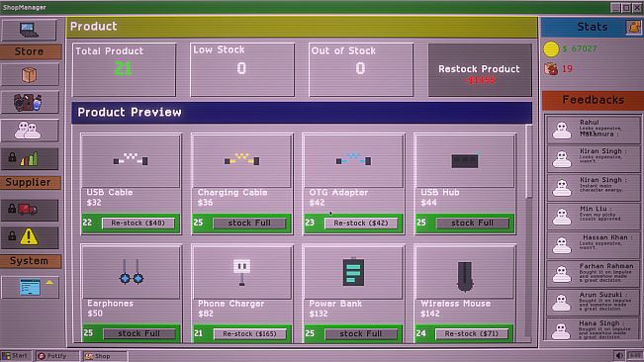Viewport: 644px width, 362px height.
Task: Open Farhan Rahman's feedback entry
Action: tap(594, 273)
